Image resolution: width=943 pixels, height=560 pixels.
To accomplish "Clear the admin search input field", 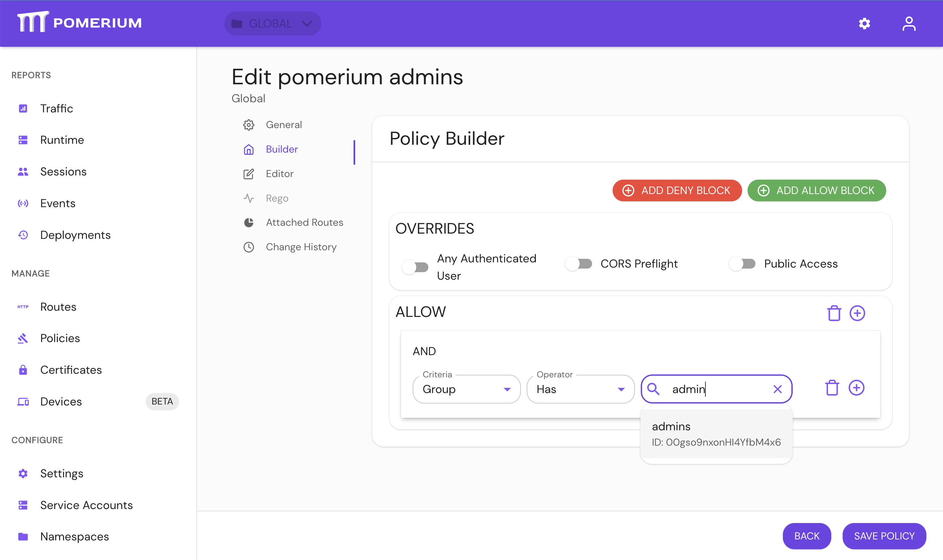I will tap(776, 389).
